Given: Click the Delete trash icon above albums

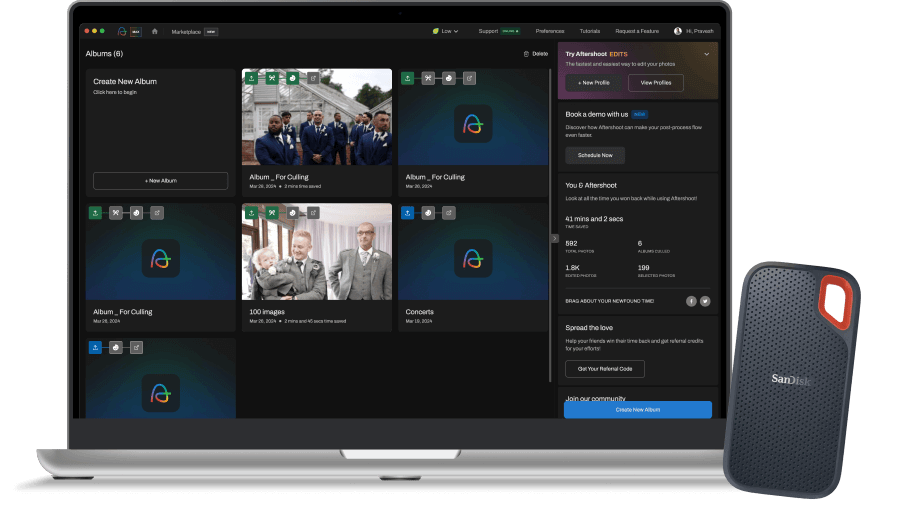Looking at the screenshot, I should (526, 54).
